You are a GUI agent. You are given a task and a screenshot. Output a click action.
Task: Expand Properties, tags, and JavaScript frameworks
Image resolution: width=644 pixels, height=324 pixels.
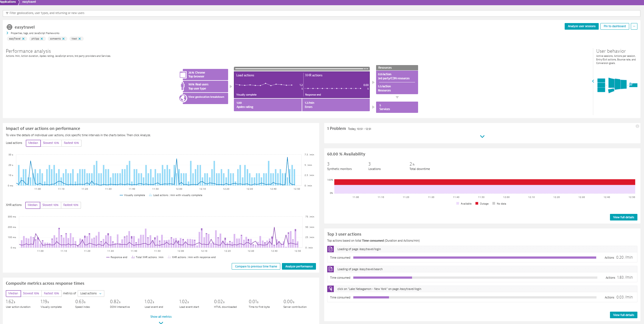[x=7, y=33]
